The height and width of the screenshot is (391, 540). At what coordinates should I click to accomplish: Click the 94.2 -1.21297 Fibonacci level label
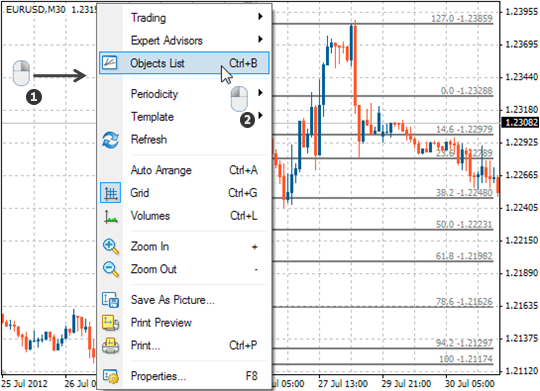click(465, 343)
